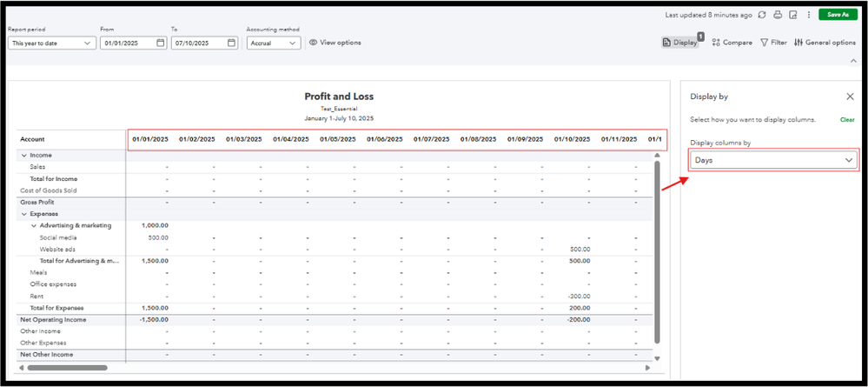Collapse Advertising & marketing group
This screenshot has height=387, width=868.
click(35, 225)
